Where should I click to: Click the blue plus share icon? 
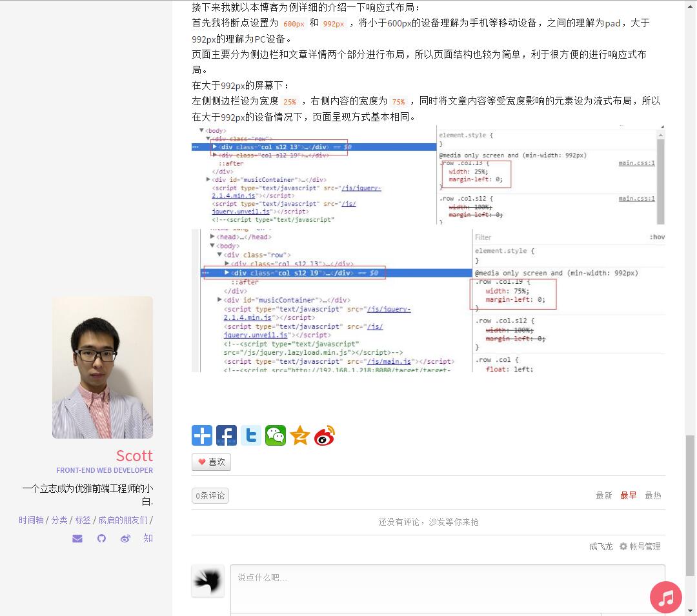[202, 436]
